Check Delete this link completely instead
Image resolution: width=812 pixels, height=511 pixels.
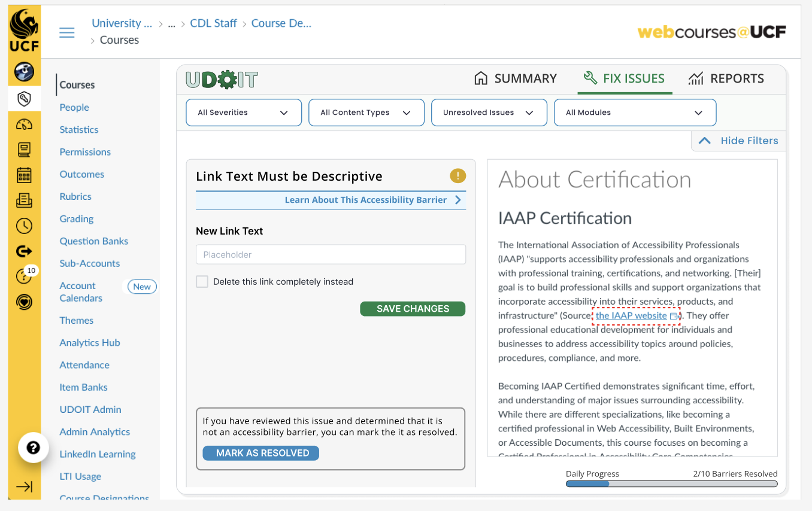[x=202, y=281]
